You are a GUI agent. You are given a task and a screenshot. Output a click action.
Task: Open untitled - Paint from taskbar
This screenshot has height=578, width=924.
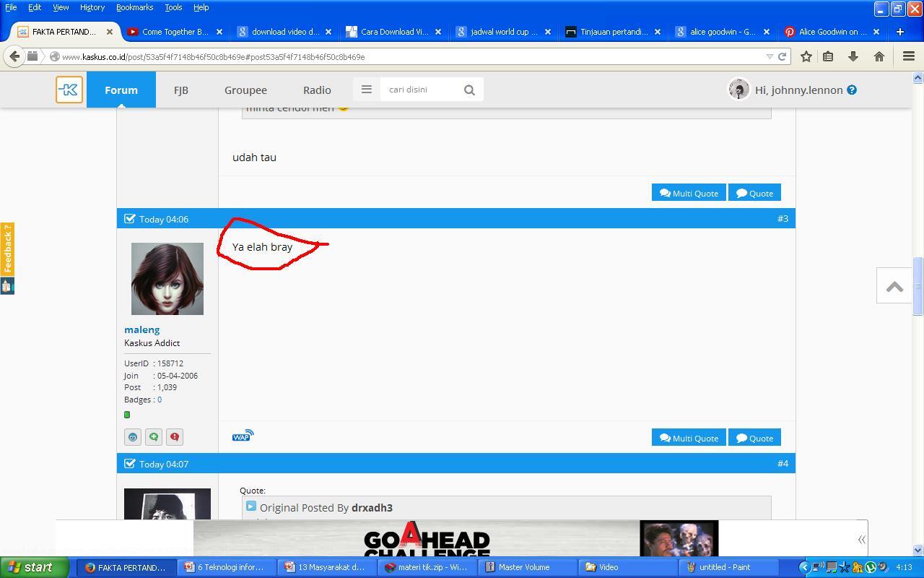pos(728,567)
